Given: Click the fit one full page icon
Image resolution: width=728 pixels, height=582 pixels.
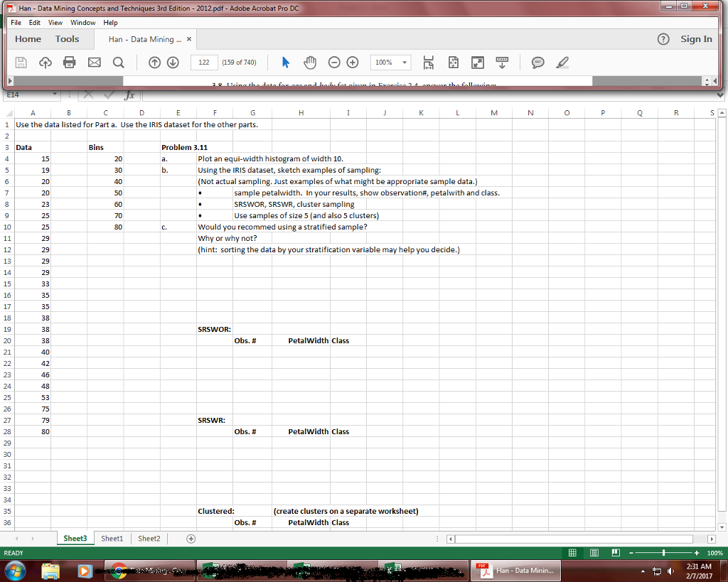Looking at the screenshot, I should point(453,63).
